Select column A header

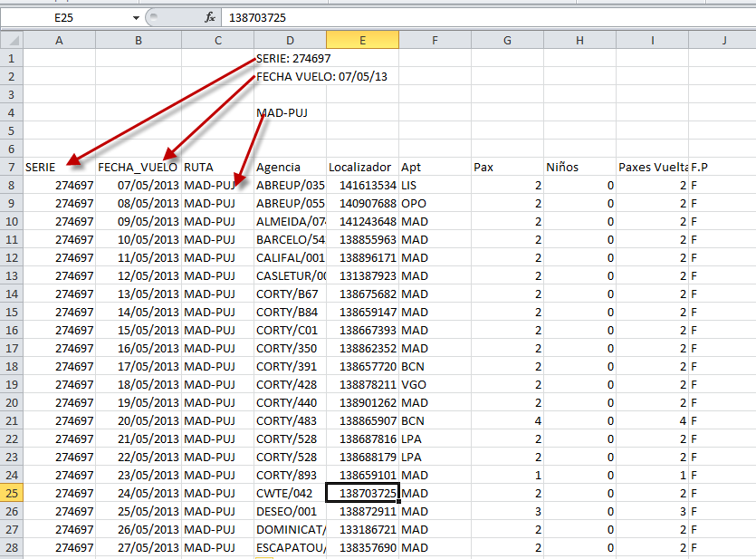point(59,40)
